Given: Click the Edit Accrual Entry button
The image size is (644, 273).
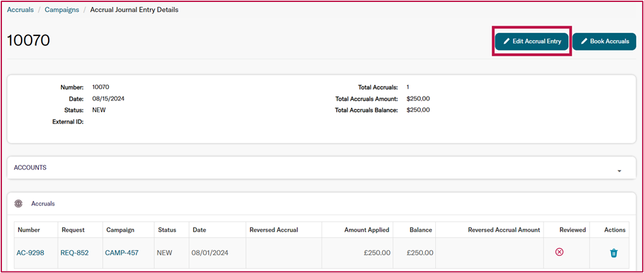Looking at the screenshot, I should point(532,41).
